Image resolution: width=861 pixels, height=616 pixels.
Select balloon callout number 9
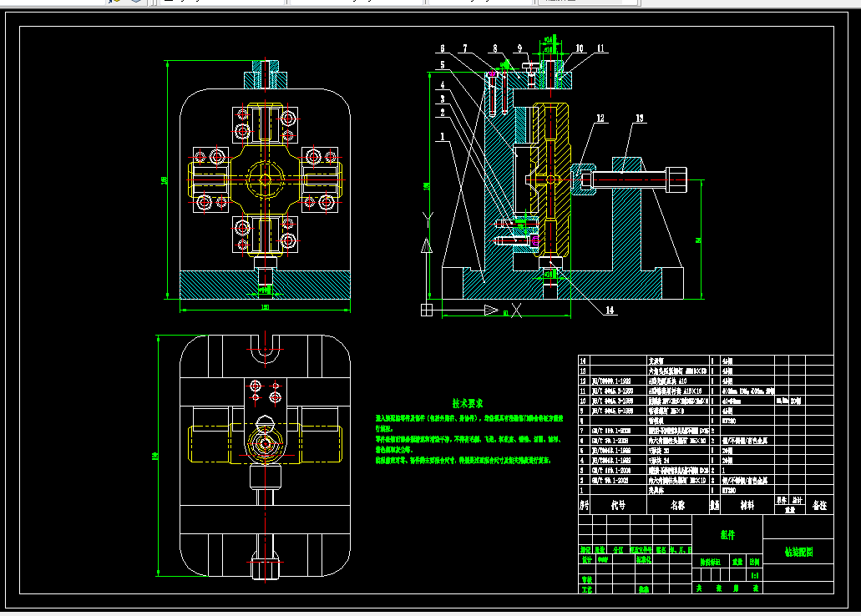(520, 48)
